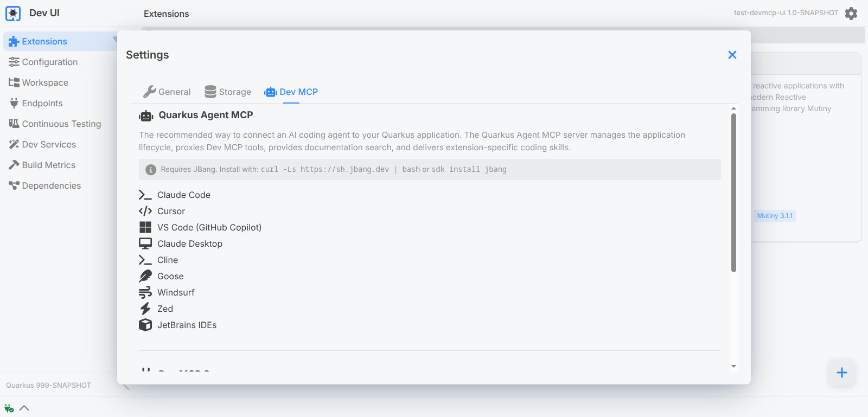The height and width of the screenshot is (417, 868).
Task: Click the plus button to add an extension
Action: [842, 373]
